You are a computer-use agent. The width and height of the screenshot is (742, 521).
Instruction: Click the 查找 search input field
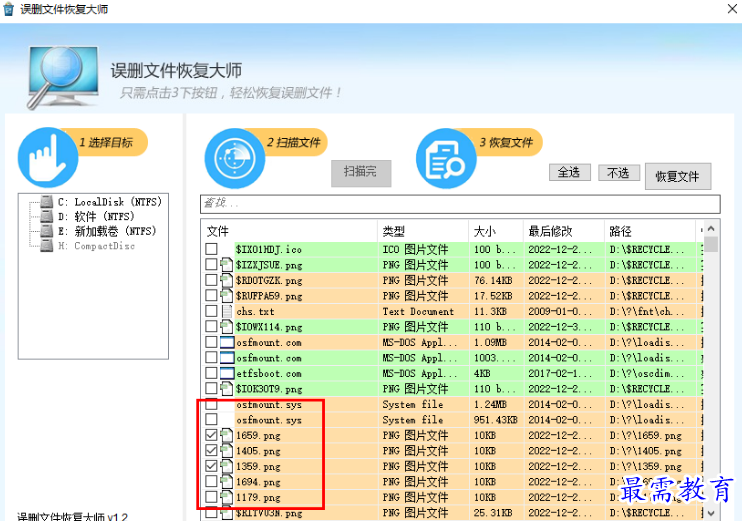point(460,203)
